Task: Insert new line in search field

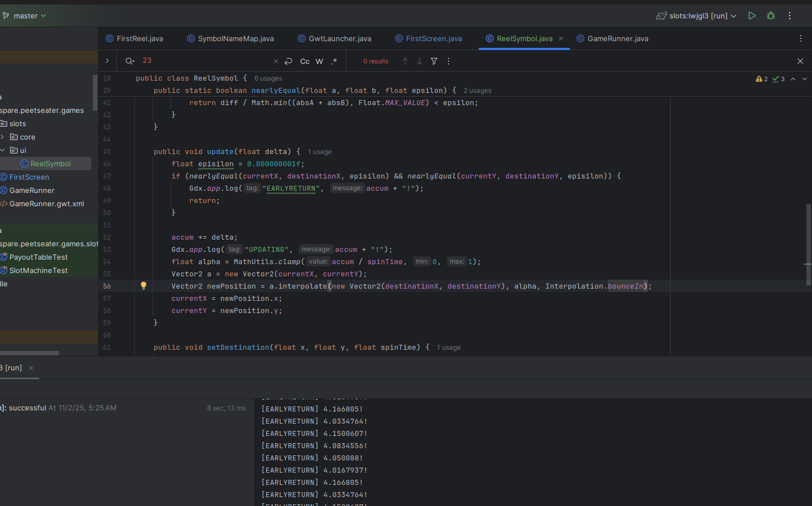Action: (x=288, y=61)
